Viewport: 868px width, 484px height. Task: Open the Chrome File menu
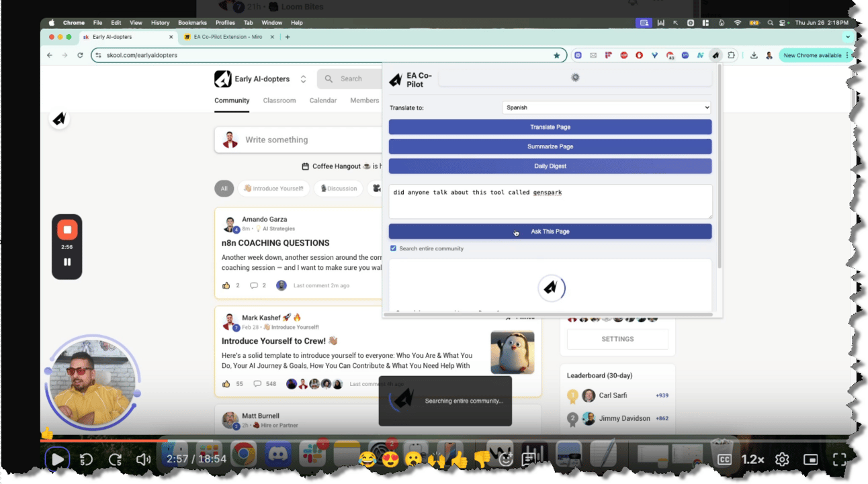tap(98, 23)
